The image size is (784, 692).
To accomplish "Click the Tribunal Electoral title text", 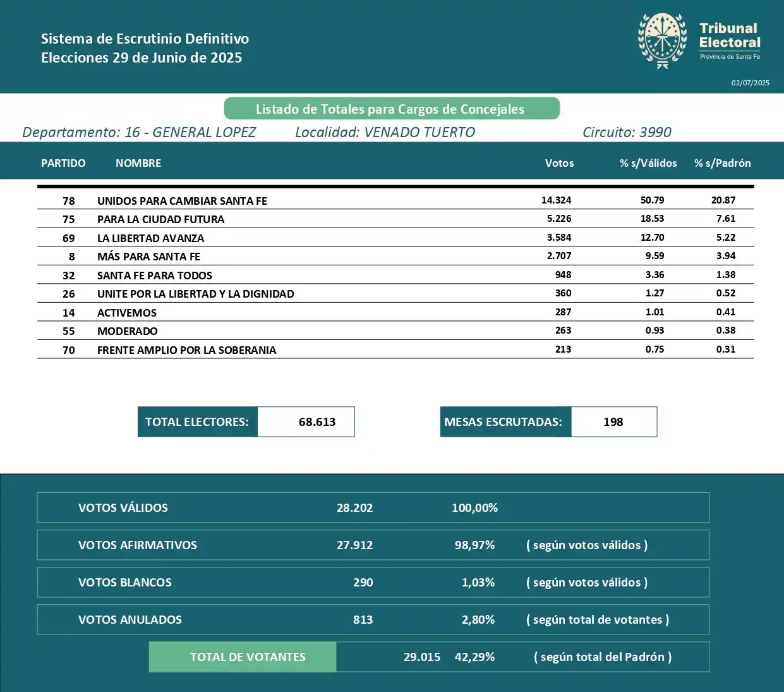I will (x=729, y=36).
